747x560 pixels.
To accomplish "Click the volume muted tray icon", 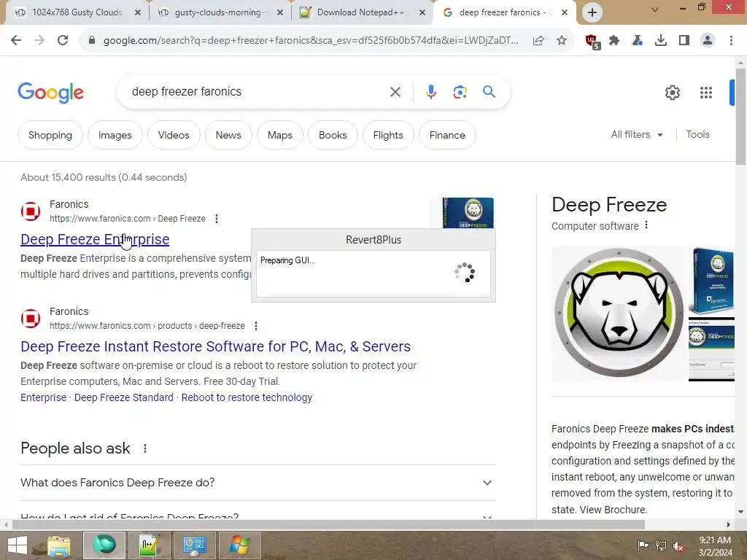I will [678, 546].
